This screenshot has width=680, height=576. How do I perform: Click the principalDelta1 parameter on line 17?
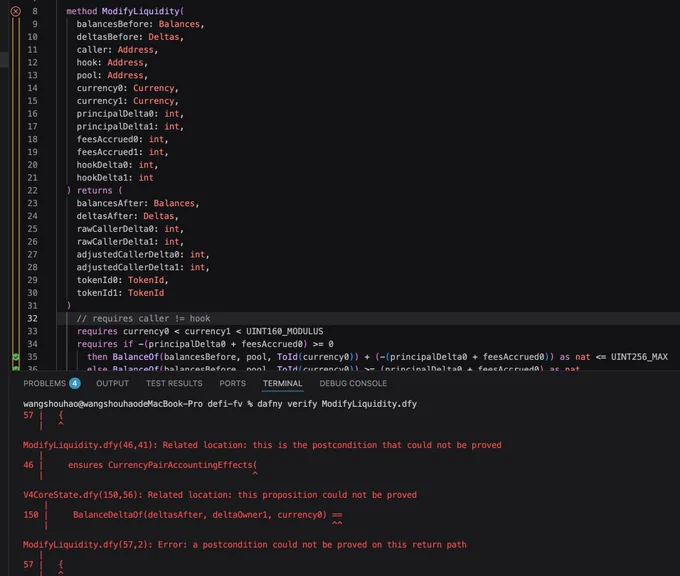[x=115, y=127]
